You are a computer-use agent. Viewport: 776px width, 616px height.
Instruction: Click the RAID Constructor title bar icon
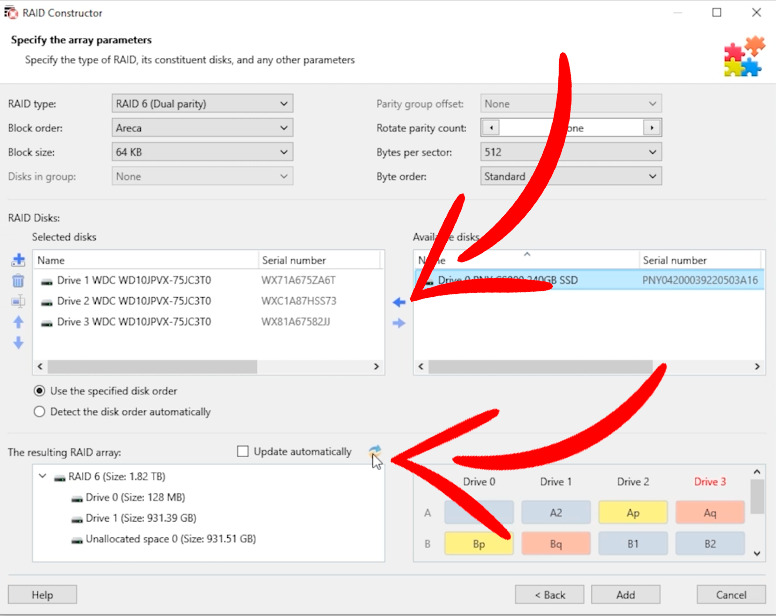11,12
